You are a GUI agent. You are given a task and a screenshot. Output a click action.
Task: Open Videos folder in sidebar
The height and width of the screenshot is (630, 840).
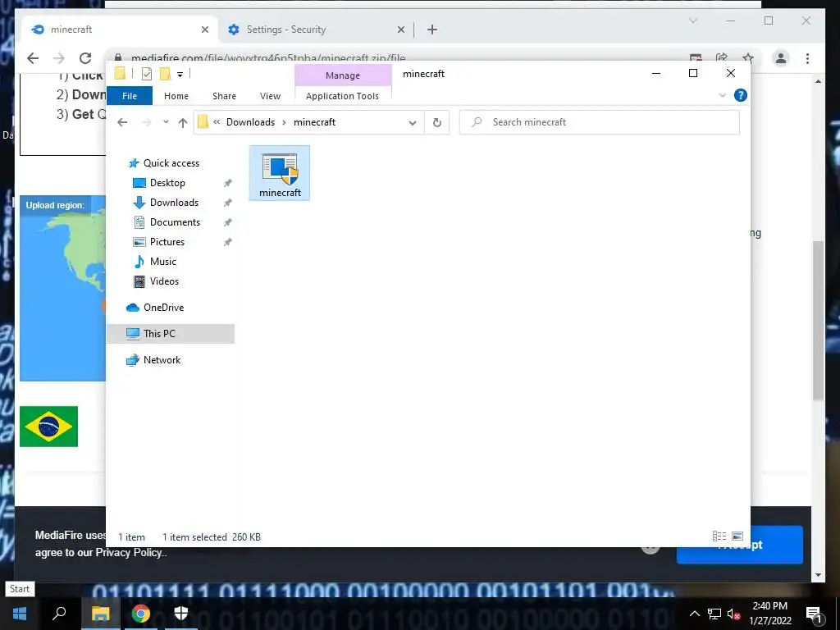[x=164, y=281]
